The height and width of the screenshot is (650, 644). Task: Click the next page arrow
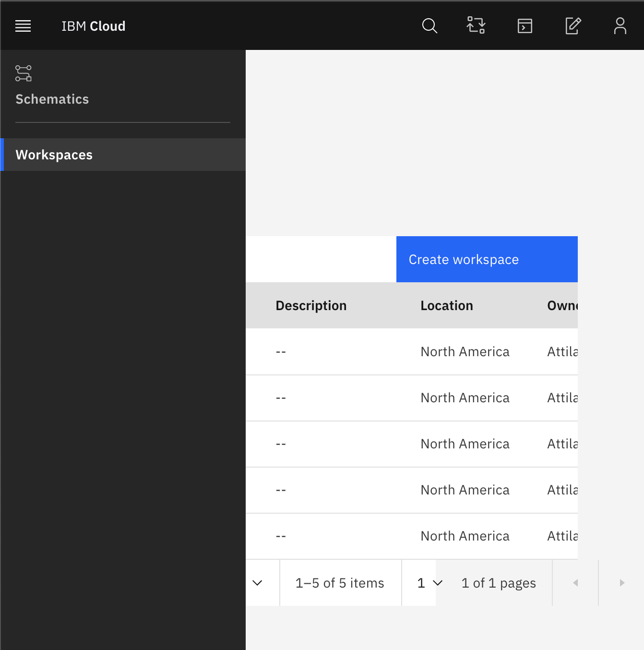pos(621,583)
